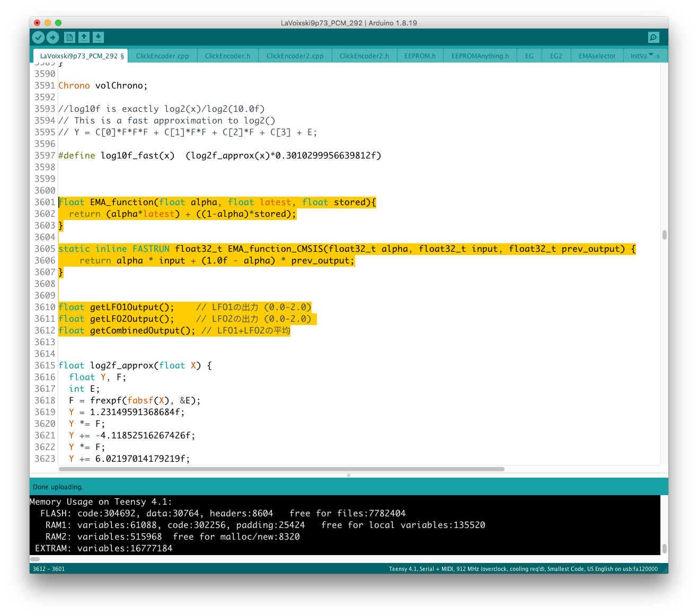This screenshot has height=616, width=698.
Task: Open the EEPROM.h tab
Action: click(x=420, y=56)
